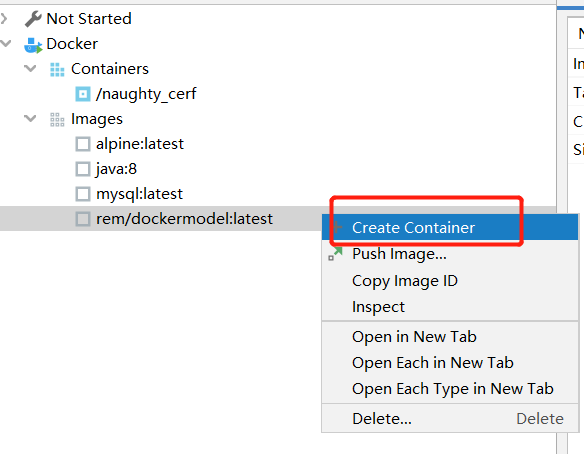Click the alpine:latest image square icon

point(83,144)
